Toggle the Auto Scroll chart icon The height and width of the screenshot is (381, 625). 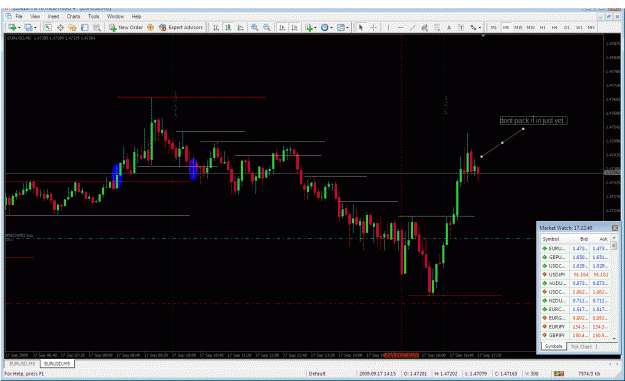tap(282, 27)
